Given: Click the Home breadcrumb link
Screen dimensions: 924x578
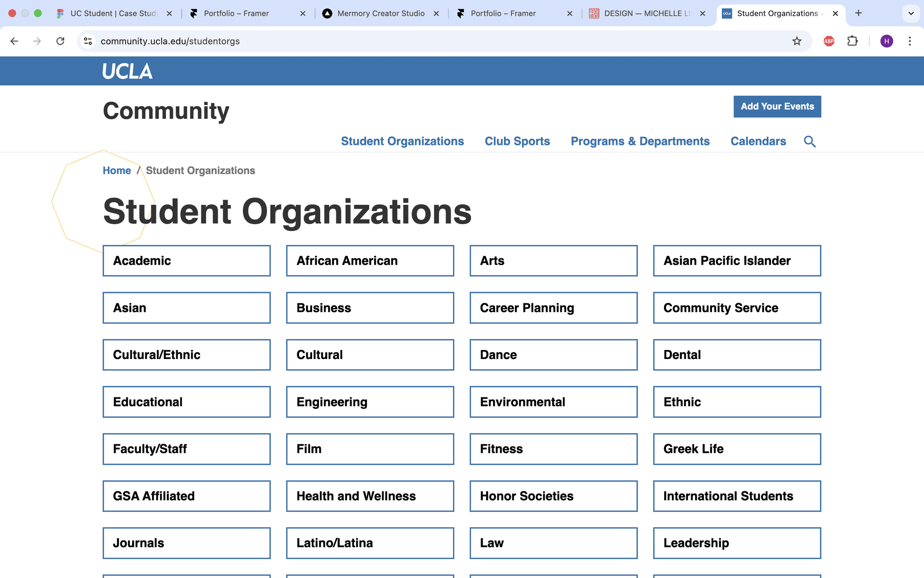Looking at the screenshot, I should click(117, 171).
